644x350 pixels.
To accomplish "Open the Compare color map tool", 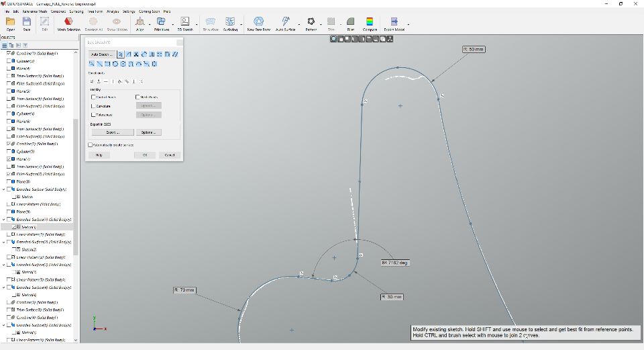I will (x=370, y=24).
